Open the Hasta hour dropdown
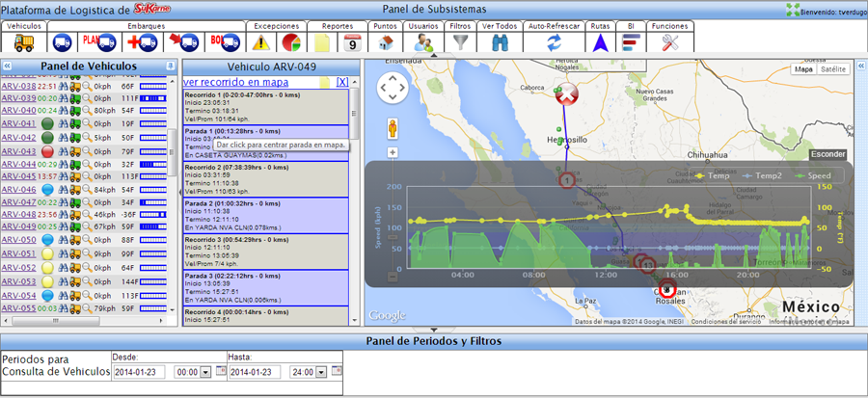This screenshot has width=868, height=398. click(x=320, y=373)
